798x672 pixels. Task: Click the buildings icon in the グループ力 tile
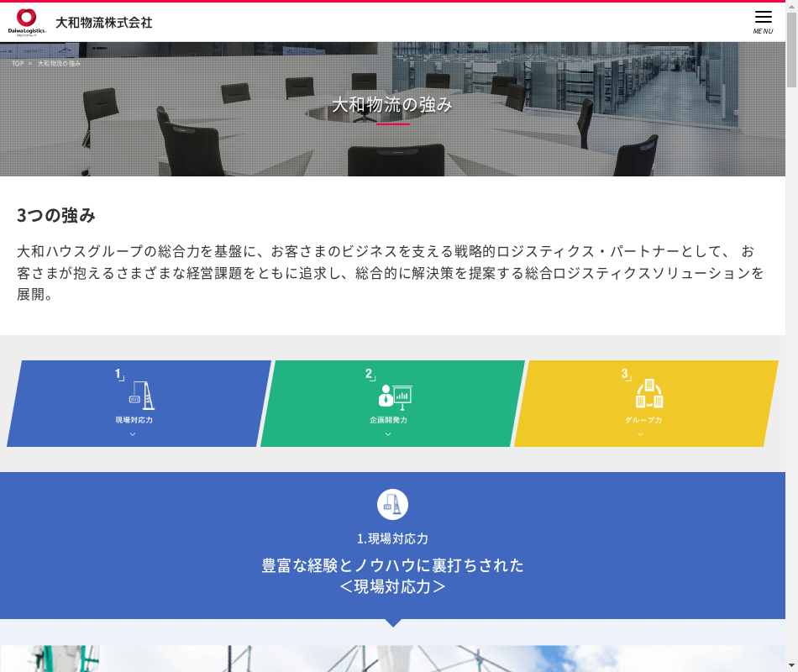point(649,393)
